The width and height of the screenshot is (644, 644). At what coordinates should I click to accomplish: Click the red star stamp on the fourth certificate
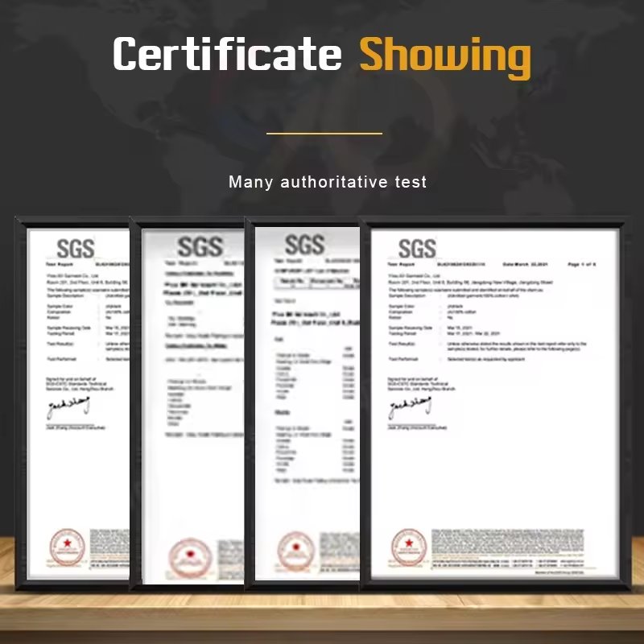[409, 547]
